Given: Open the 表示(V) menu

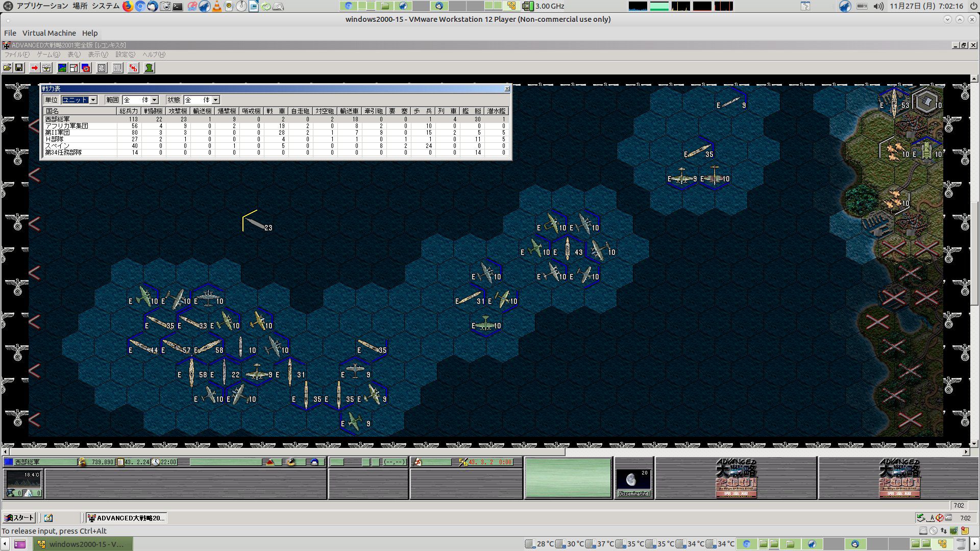Looking at the screenshot, I should pyautogui.click(x=98, y=55).
